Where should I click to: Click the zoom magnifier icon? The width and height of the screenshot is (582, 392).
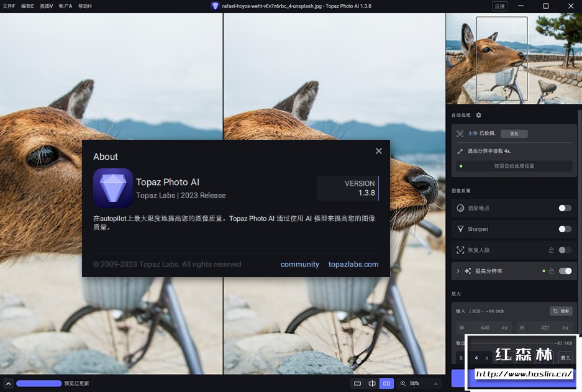pyautogui.click(x=402, y=383)
